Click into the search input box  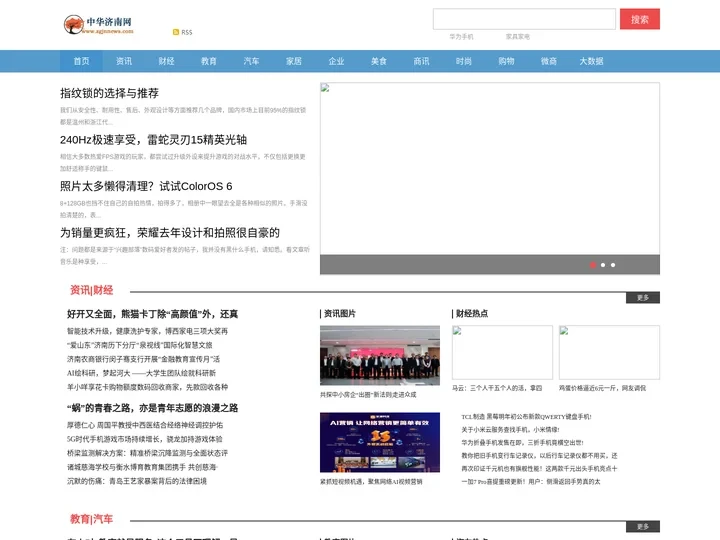pos(524,19)
